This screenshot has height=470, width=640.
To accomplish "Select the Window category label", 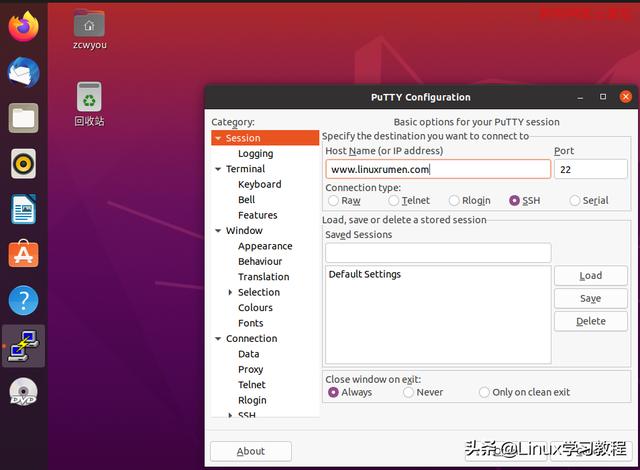I will coord(244,231).
